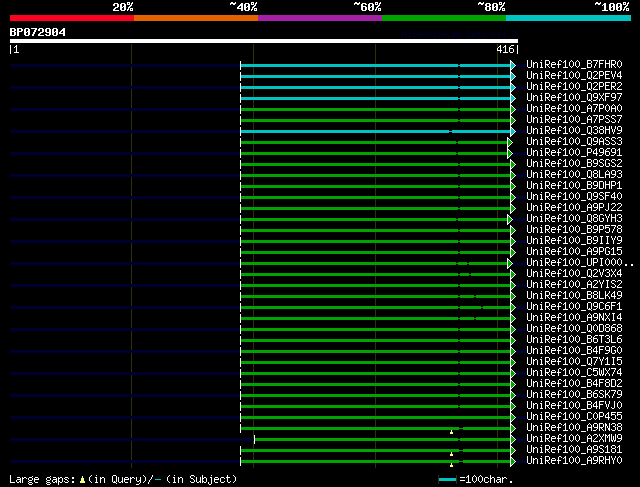Viewport: 640px width, 487px height.
Task: Click the red 20% identity legend segment
Action: click(72, 18)
